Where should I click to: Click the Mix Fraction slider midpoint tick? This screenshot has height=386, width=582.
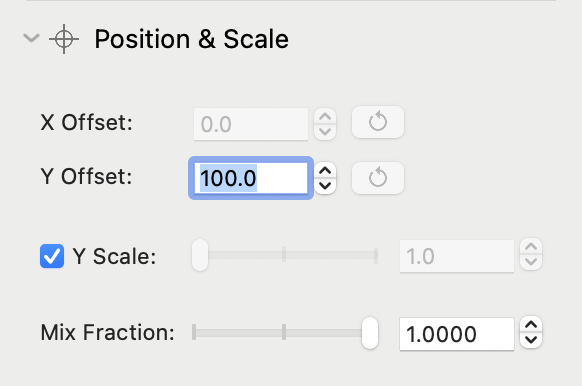pyautogui.click(x=284, y=332)
